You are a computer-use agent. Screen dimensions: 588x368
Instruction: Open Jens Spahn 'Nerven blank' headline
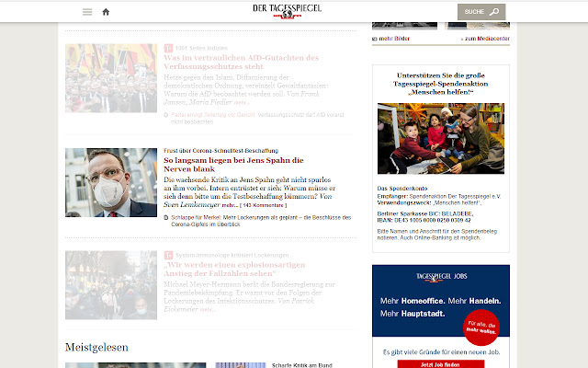[233, 165]
